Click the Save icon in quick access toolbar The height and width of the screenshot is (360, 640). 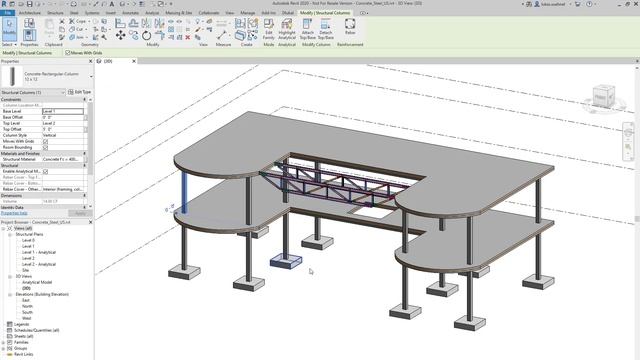point(29,4)
